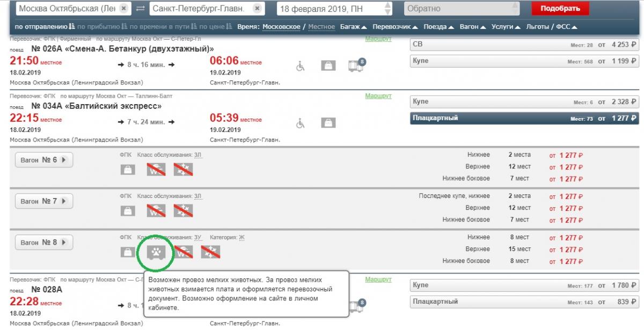This screenshot has height=330, width=644.
Task: Open the Багаж filter dropdown
Action: click(353, 27)
